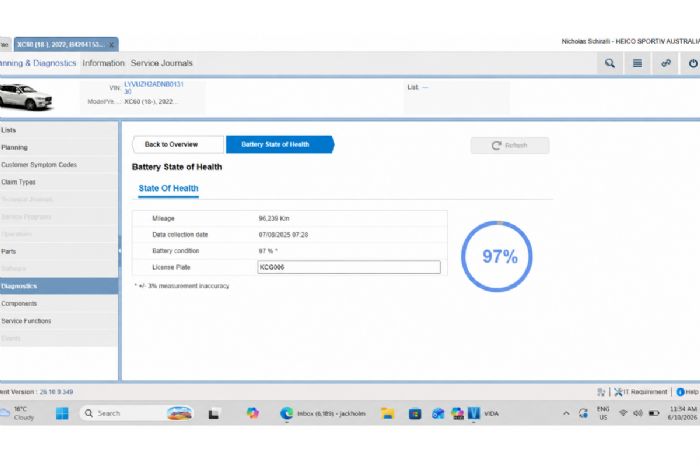Click the License Plate input field
700x466 pixels.
[349, 267]
